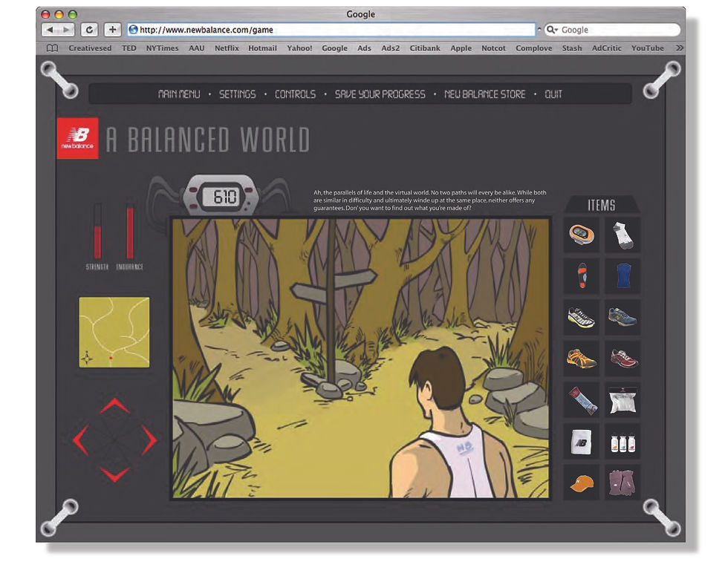Viewport: 728px width, 562px height.
Task: Select the blue trail shoe item
Action: tap(623, 318)
